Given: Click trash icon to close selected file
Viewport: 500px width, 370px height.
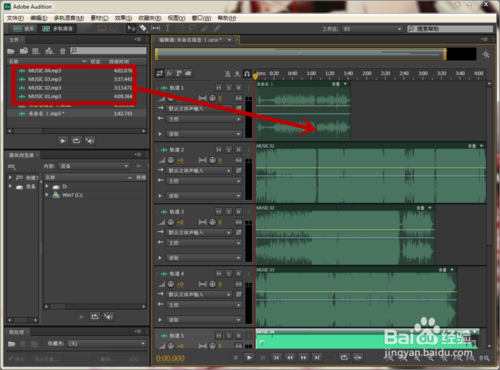Looking at the screenshot, I should pyautogui.click(x=62, y=51).
